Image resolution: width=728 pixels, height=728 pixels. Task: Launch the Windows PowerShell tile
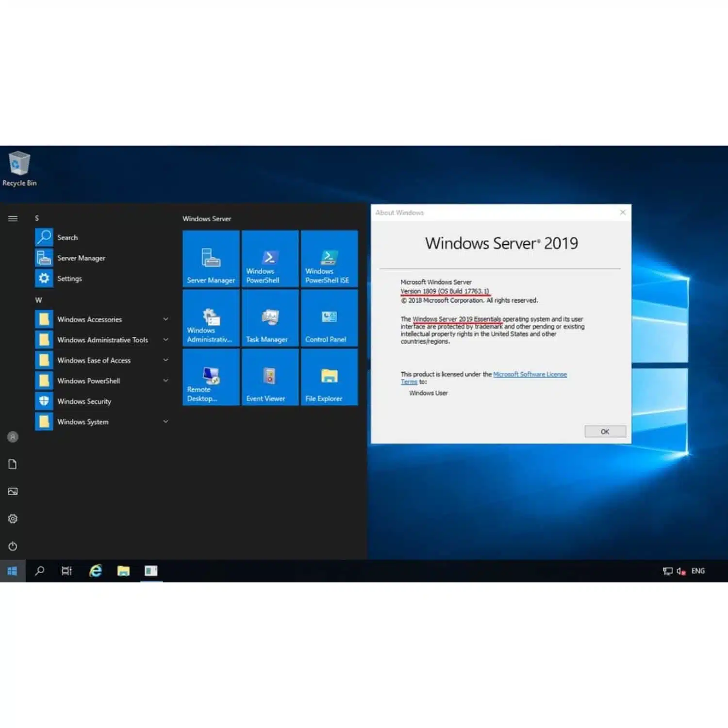pos(270,259)
